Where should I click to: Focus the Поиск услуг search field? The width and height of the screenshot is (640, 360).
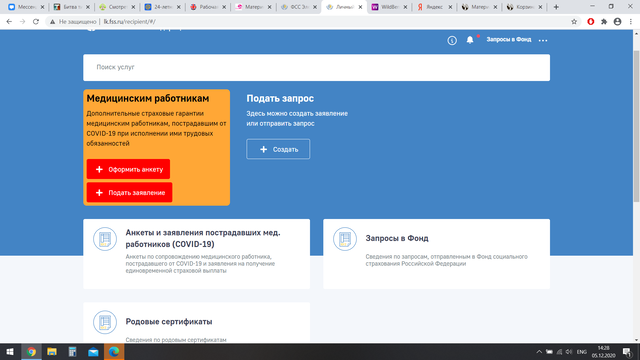coord(316,67)
